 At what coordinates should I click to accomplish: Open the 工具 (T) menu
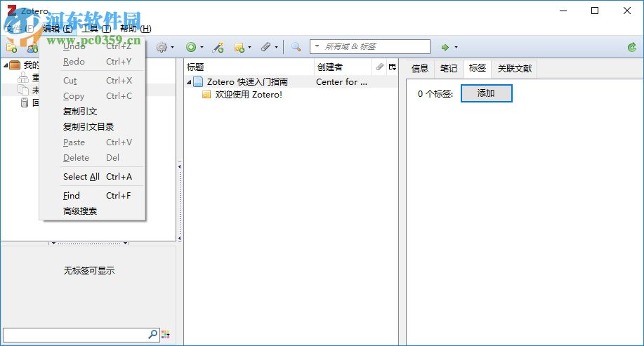(96, 28)
